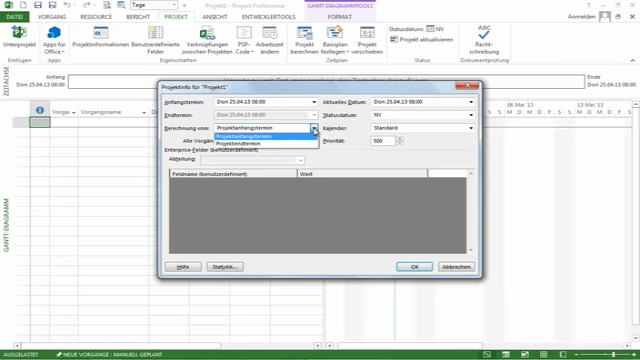
Task: Click the blue info column header icon
Action: point(40,110)
